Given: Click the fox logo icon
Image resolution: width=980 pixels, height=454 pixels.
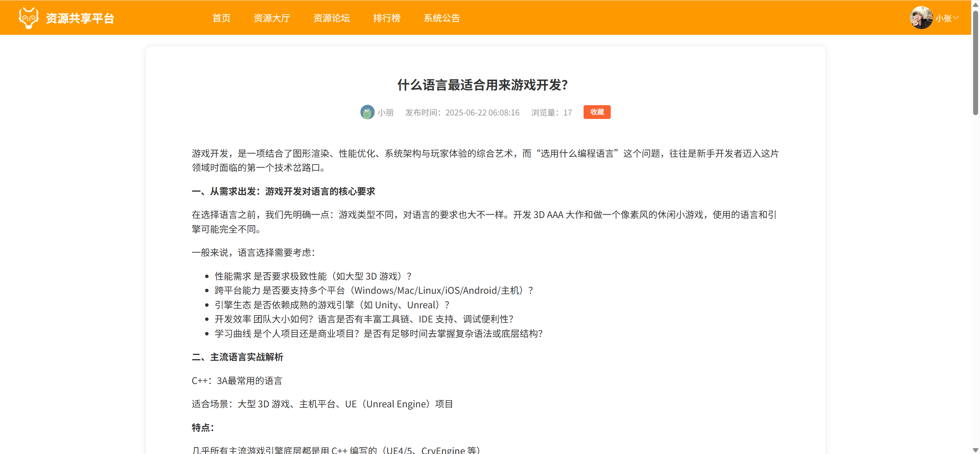Looking at the screenshot, I should click(28, 18).
